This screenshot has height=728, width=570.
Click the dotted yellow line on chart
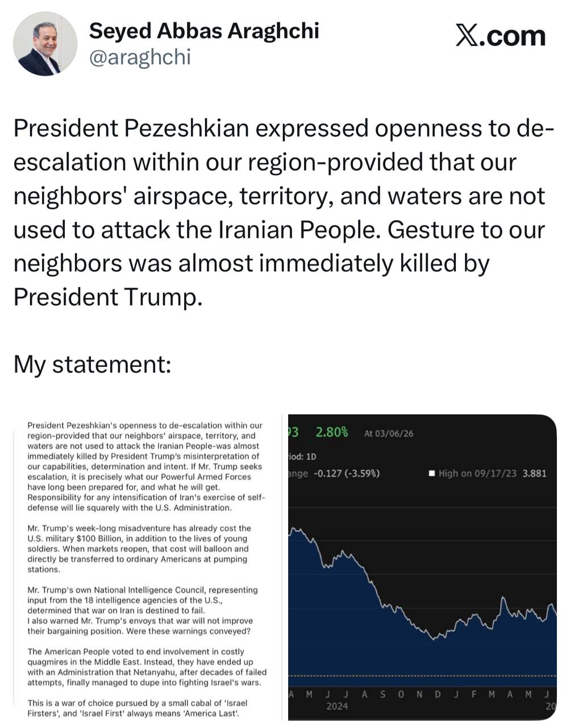pos(422,676)
